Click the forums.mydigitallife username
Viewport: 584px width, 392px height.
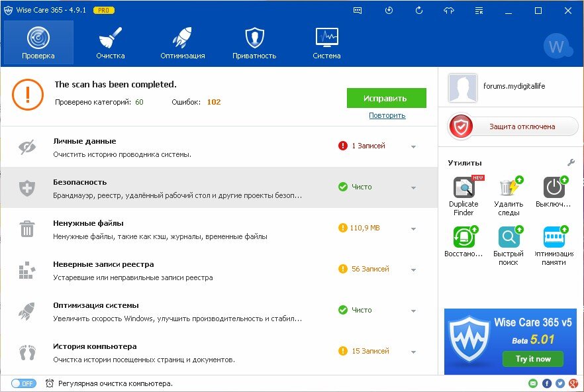(514, 86)
